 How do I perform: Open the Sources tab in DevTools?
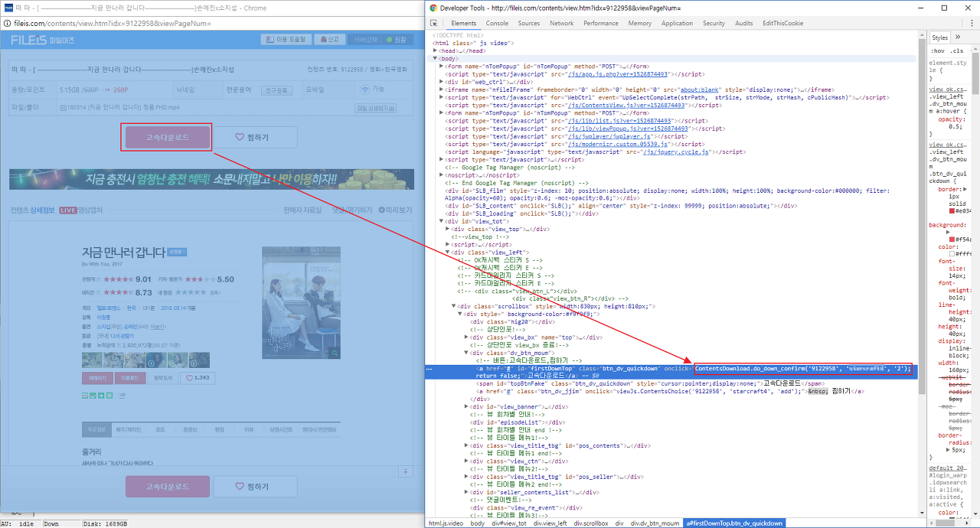(x=529, y=23)
